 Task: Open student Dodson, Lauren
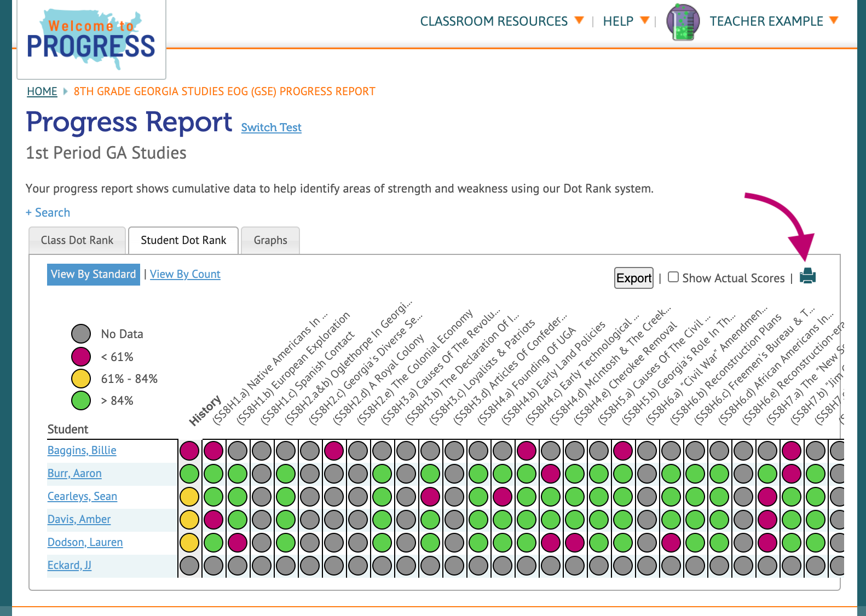[85, 542]
